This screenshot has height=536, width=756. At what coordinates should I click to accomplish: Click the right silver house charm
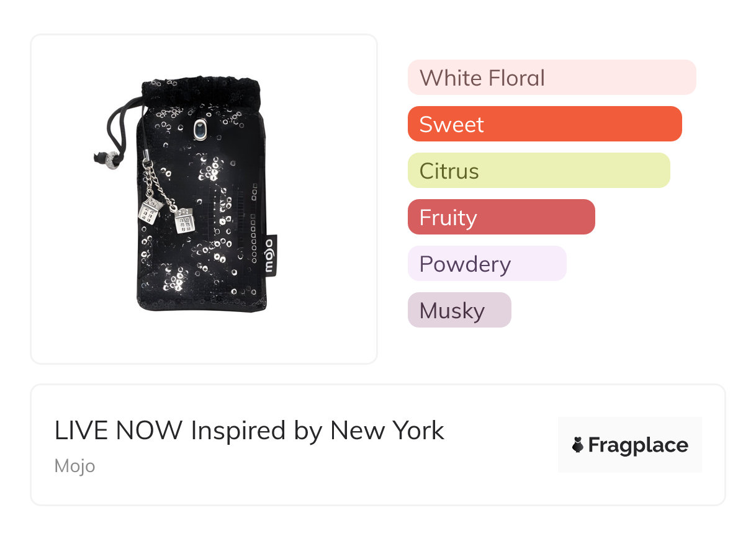pyautogui.click(x=184, y=220)
